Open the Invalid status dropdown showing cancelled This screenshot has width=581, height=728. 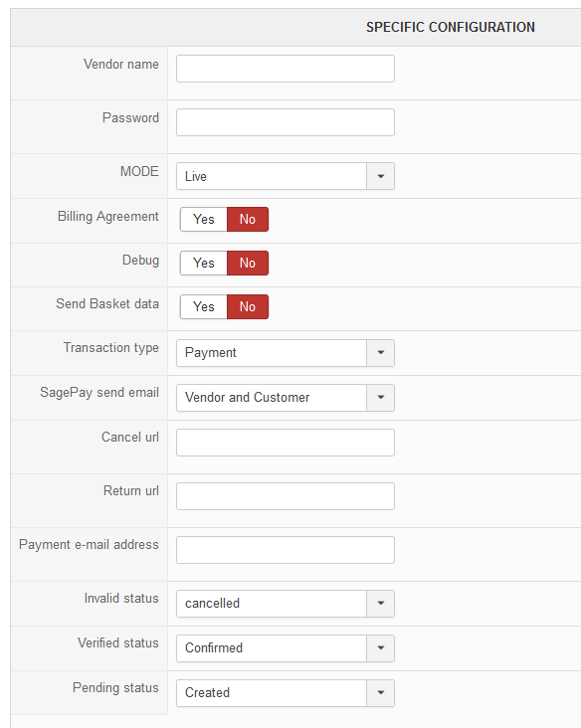(x=286, y=604)
